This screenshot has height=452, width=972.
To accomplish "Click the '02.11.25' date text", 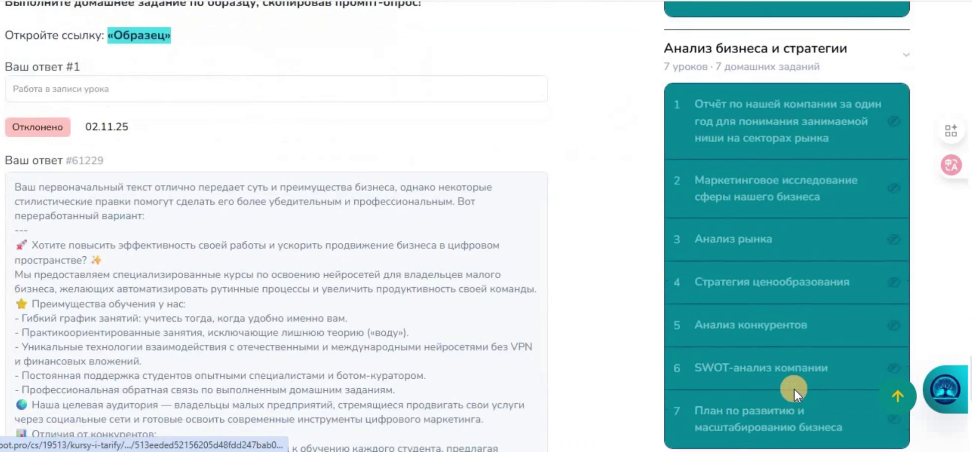I will (107, 127).
